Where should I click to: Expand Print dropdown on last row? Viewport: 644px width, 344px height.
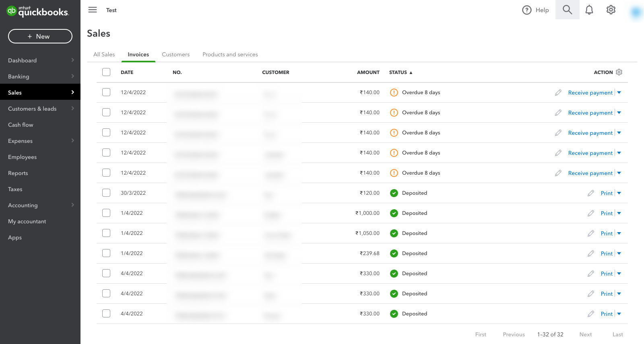(x=619, y=314)
